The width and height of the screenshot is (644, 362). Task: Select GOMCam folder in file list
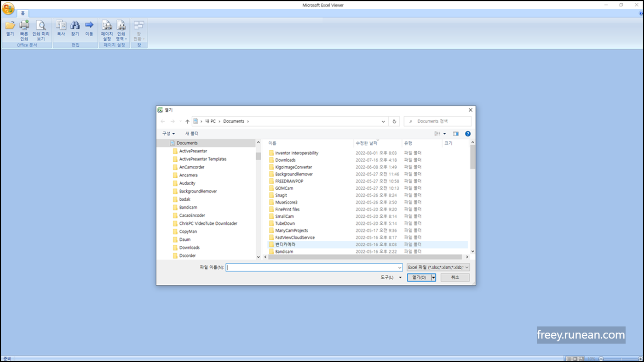click(284, 188)
